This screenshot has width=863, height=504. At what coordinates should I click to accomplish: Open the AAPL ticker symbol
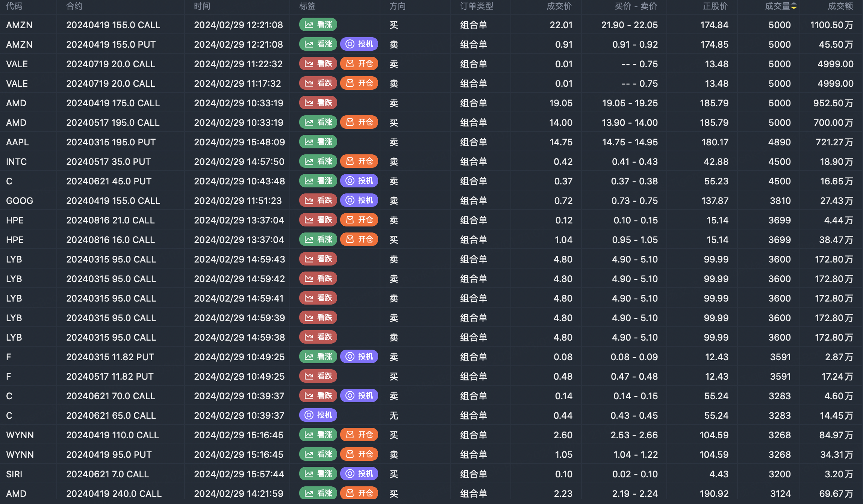[17, 142]
